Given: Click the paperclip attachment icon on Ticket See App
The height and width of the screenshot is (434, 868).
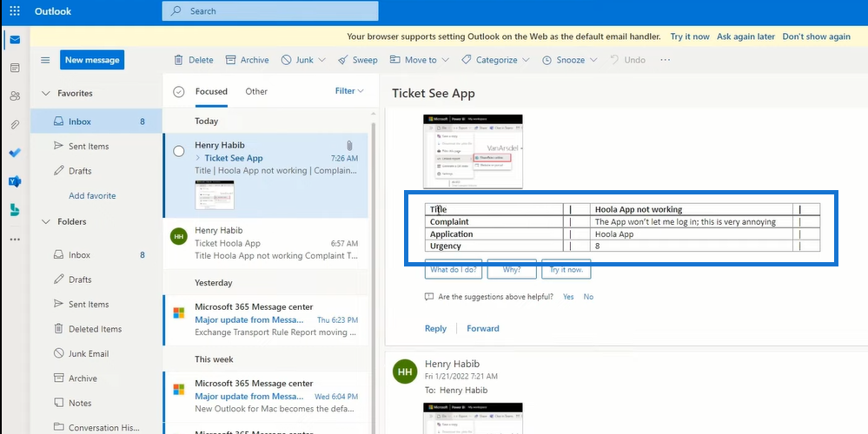Looking at the screenshot, I should (350, 146).
